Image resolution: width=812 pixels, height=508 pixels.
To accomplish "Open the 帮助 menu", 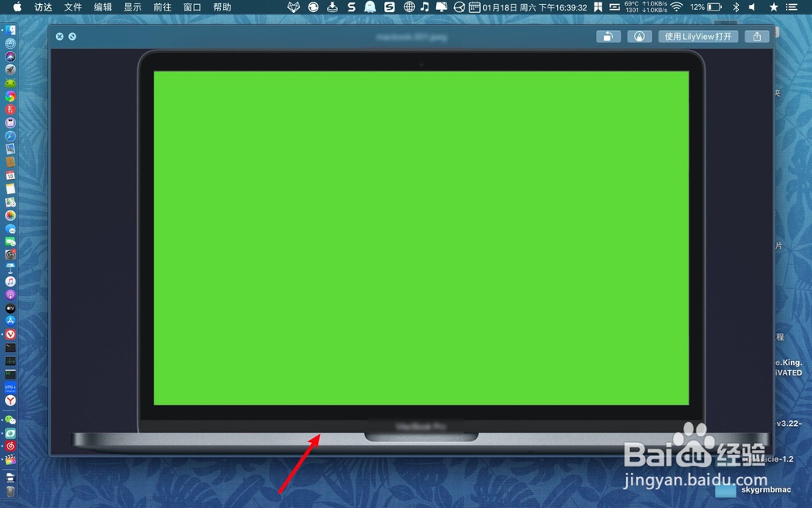I will pyautogui.click(x=222, y=7).
